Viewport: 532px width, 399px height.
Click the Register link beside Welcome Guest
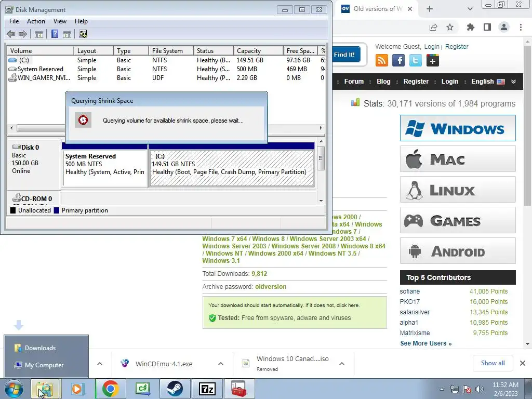(x=457, y=46)
